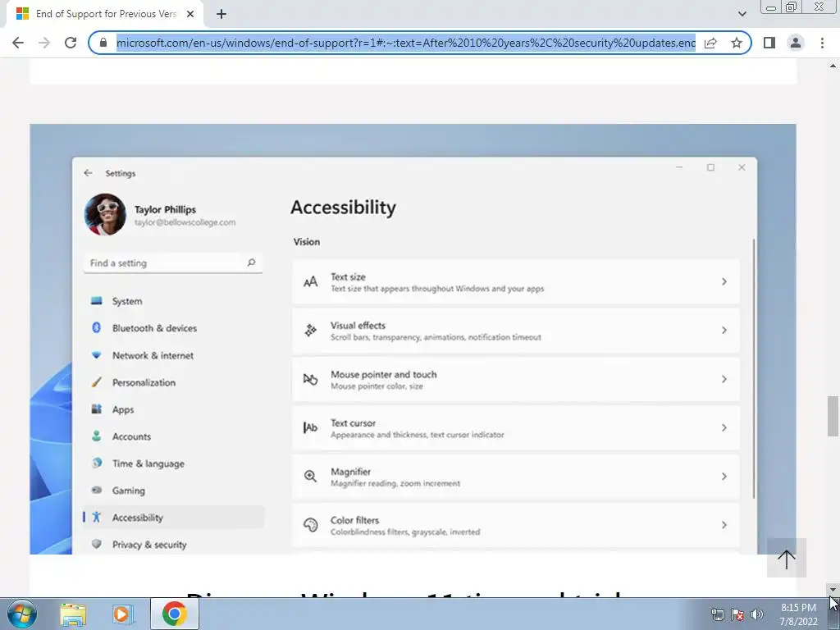Click the Network wifi icon in sidebar
Screen dimensions: 840x630
point(97,354)
